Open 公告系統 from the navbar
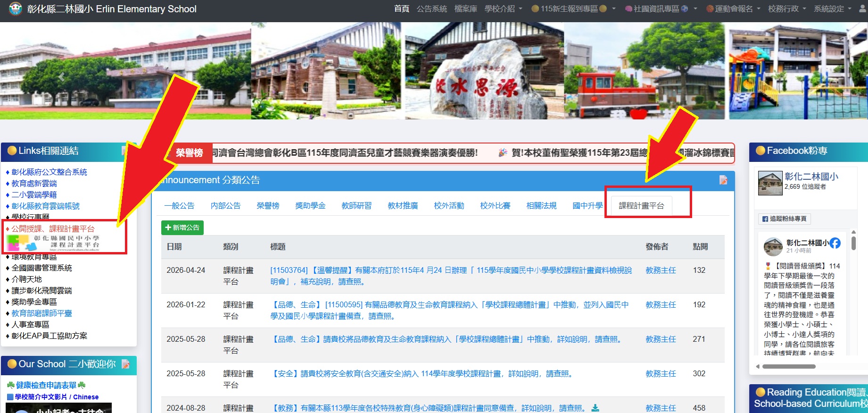This screenshot has height=413, width=868. [x=432, y=9]
